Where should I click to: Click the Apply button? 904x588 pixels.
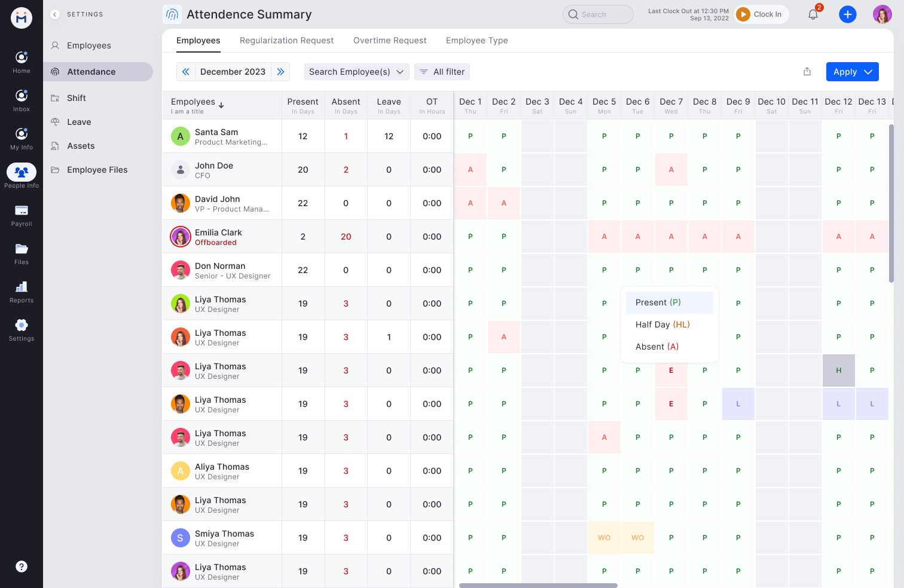click(x=844, y=72)
